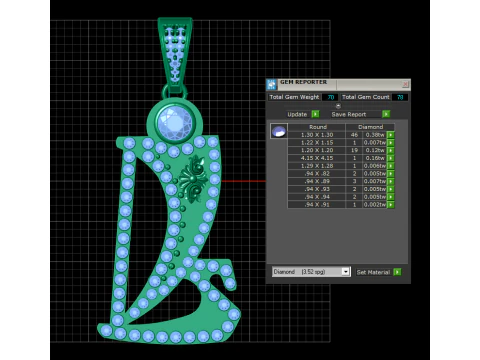The image size is (480, 360).
Task: Click the 0.12tw weight cell
Action: 375,150
